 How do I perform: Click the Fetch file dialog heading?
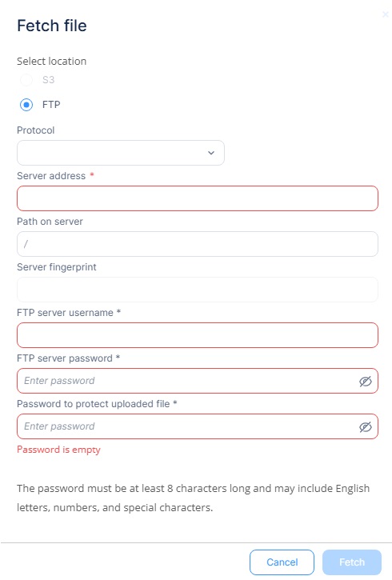[x=52, y=26]
